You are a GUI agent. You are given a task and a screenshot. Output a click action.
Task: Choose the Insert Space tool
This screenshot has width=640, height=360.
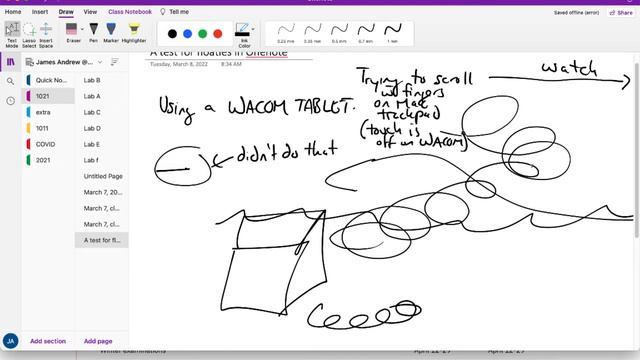46,35
